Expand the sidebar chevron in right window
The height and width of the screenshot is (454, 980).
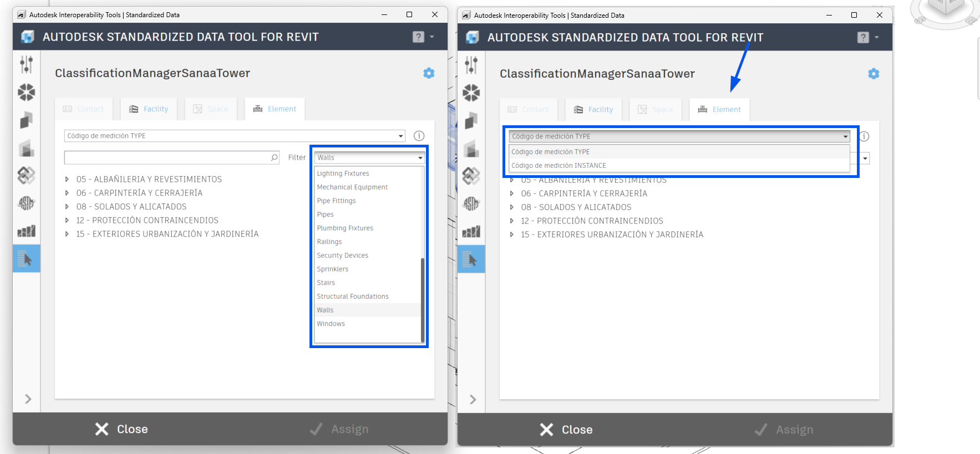click(x=473, y=400)
